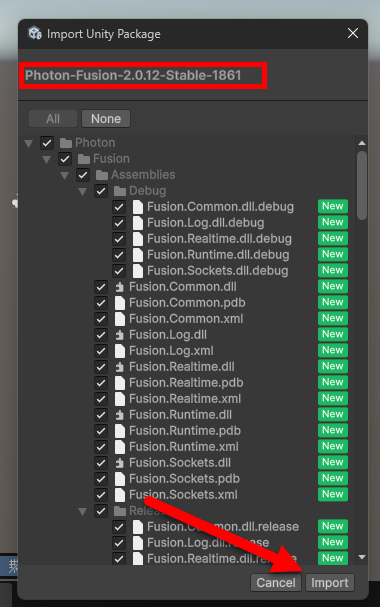Click the Fusion.Log.dll.debug file icon
The height and width of the screenshot is (607, 380).
click(x=138, y=223)
